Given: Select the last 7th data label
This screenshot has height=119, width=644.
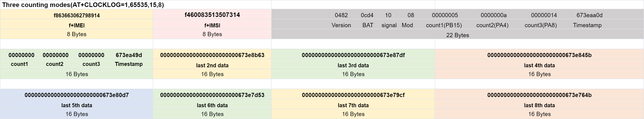Looking at the screenshot, I should (353, 105).
